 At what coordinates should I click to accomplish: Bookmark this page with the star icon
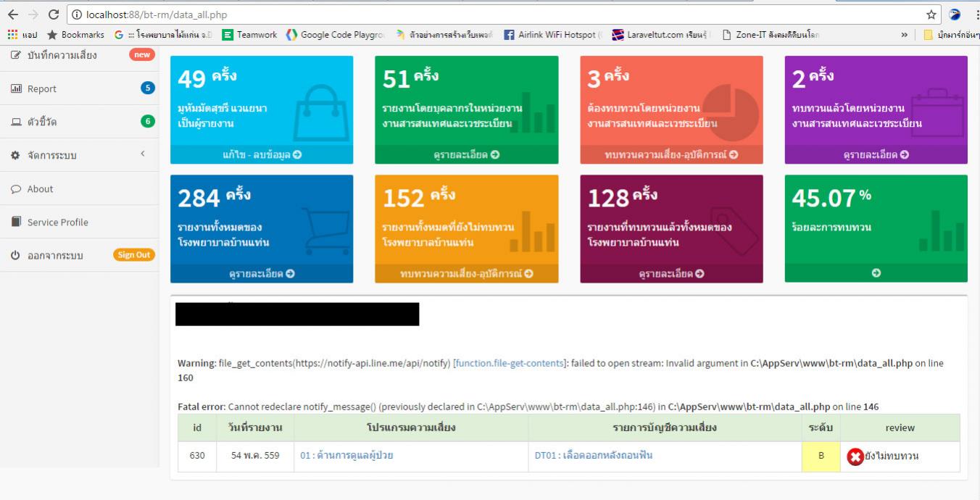[x=931, y=14]
